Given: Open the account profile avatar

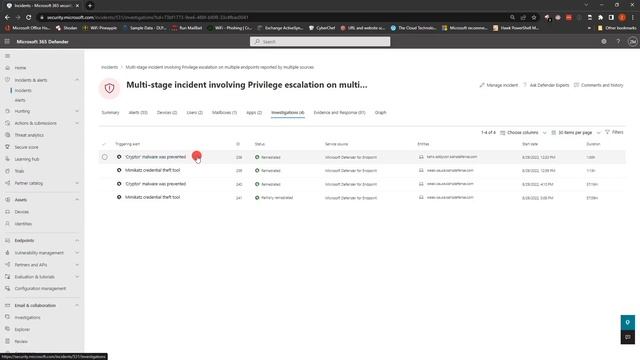Looking at the screenshot, I should coord(632,42).
